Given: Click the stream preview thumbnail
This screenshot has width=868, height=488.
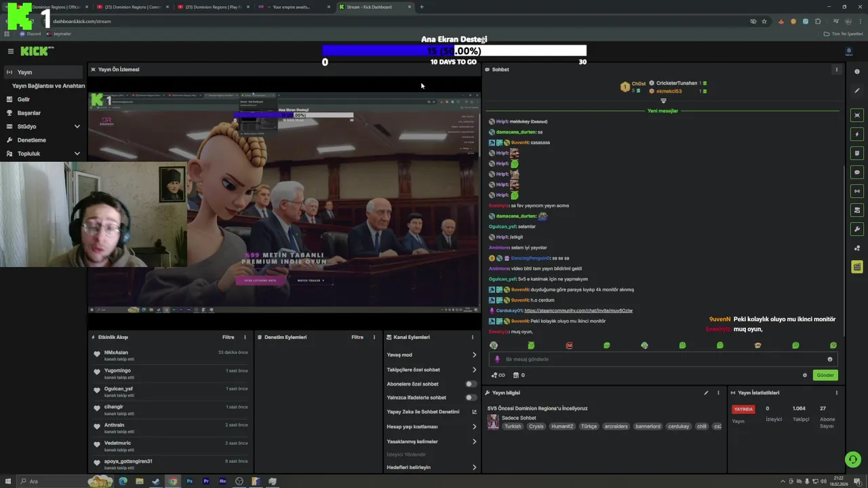Looking at the screenshot, I should [284, 202].
